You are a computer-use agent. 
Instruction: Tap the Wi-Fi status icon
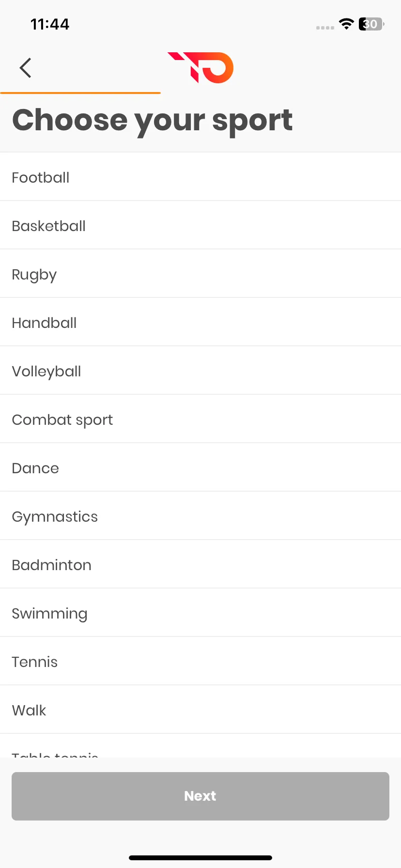tap(346, 24)
